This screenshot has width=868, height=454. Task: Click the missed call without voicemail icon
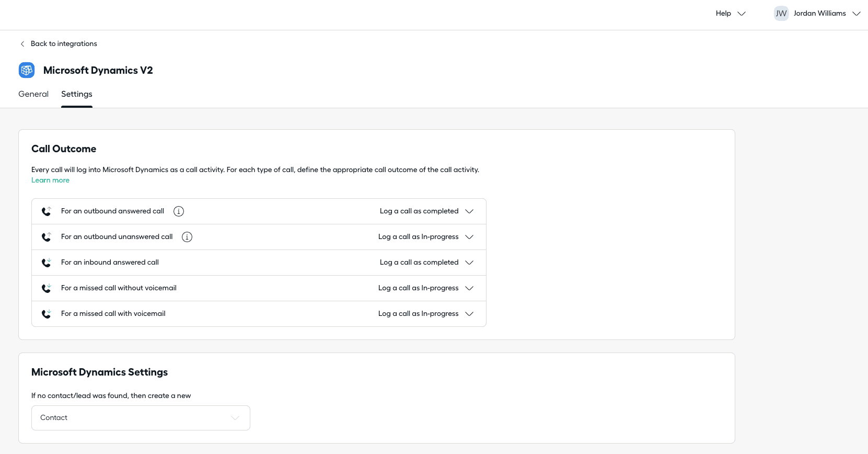click(47, 288)
